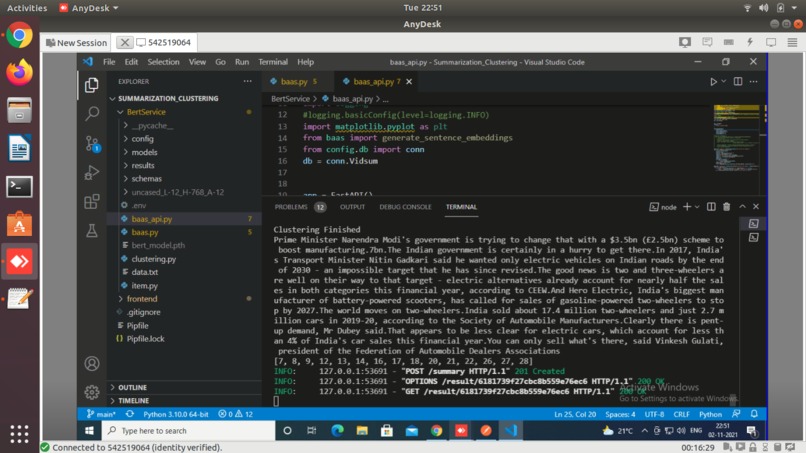Open the editor More Actions ellipsis
The image size is (806, 453).
753,82
